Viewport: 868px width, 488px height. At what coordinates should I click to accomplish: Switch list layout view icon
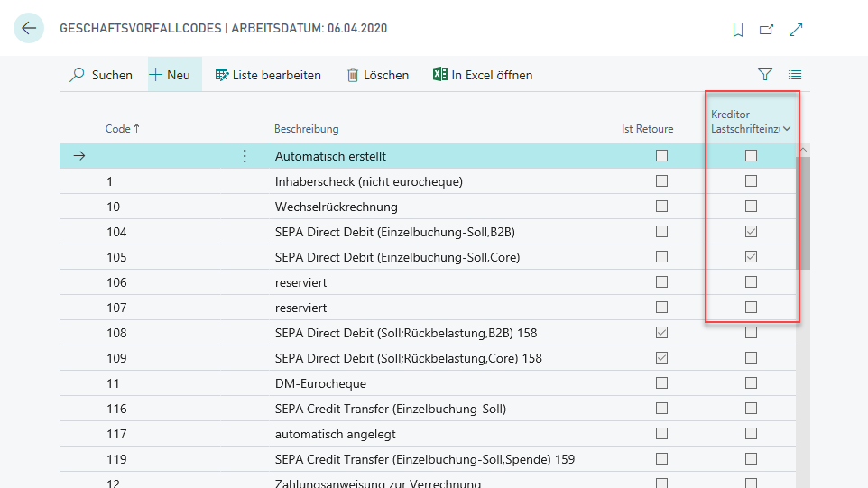click(x=795, y=75)
